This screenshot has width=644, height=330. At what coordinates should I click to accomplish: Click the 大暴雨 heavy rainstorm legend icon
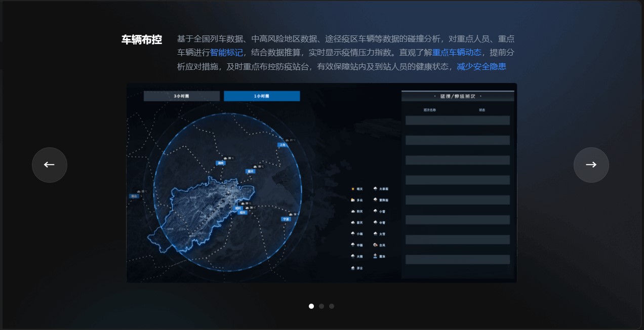375,189
